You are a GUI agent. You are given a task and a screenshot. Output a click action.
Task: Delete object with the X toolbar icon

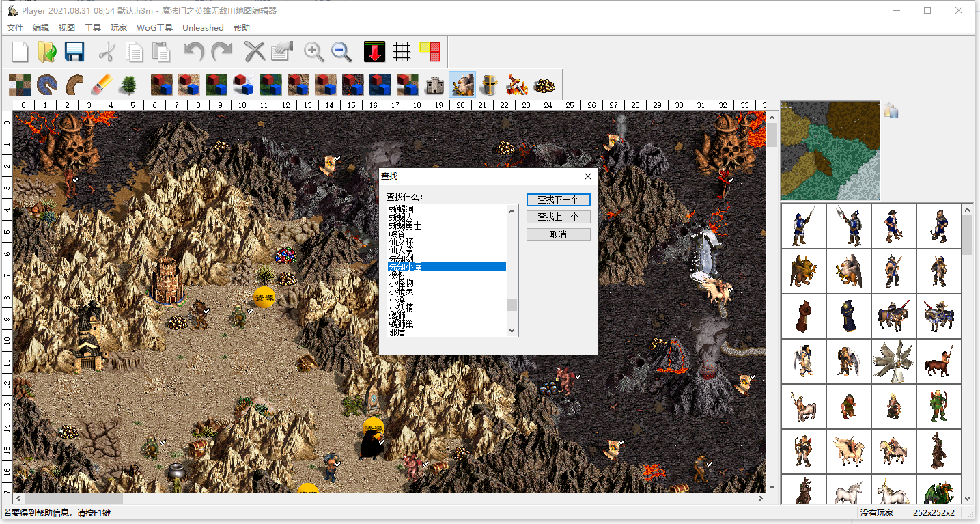[254, 52]
